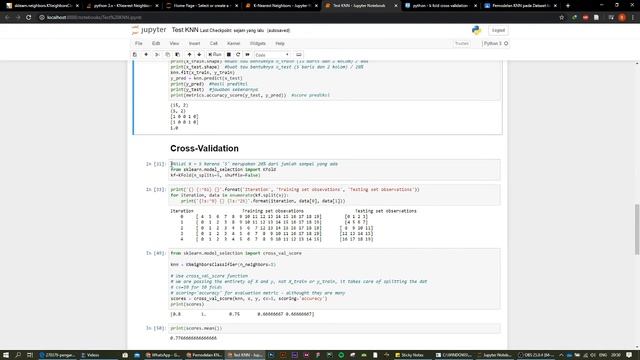Image resolution: width=640 pixels, height=360 pixels.
Task: Click the scores array output line
Action: point(242,314)
